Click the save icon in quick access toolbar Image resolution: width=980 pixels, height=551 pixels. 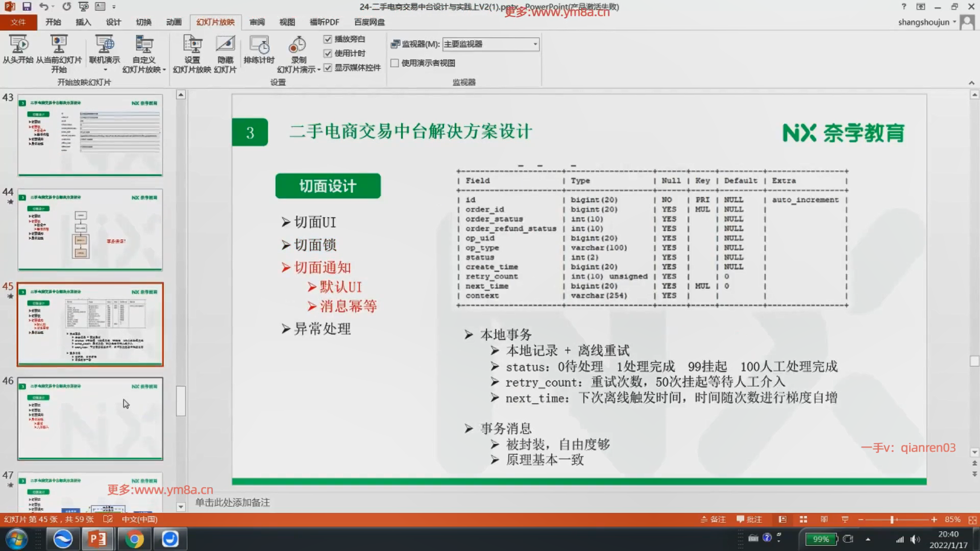[27, 7]
